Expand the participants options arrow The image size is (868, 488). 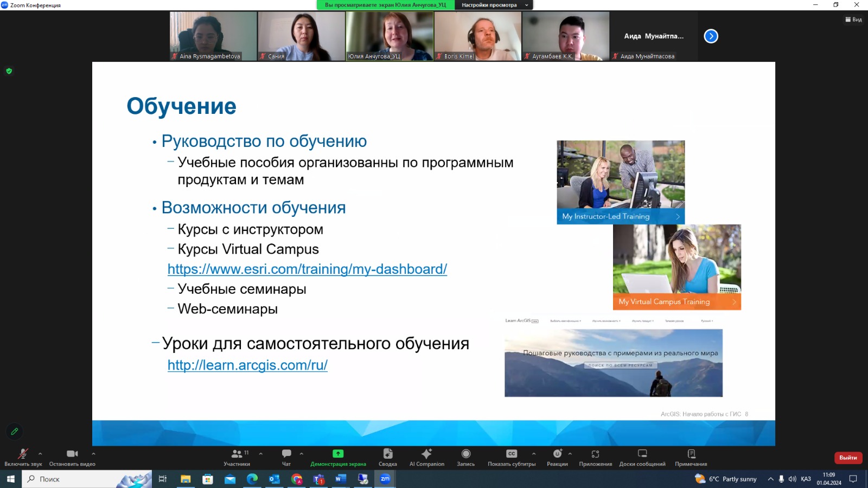point(261,453)
